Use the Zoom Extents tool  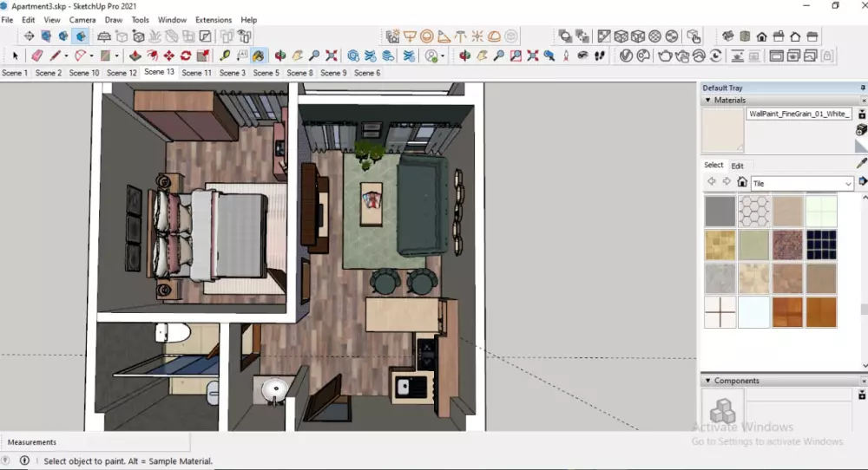332,55
